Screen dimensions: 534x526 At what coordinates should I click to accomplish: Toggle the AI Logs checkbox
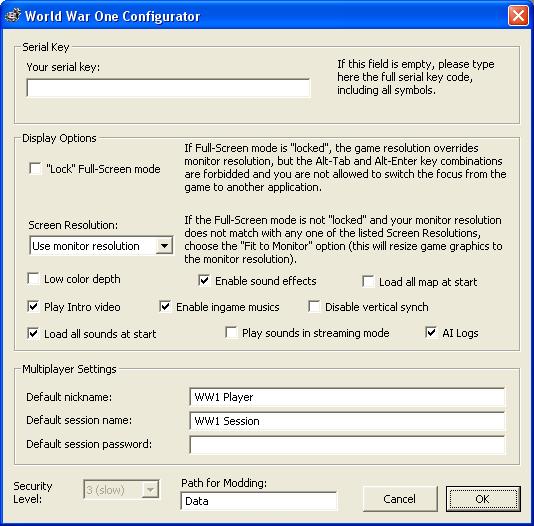coord(431,332)
